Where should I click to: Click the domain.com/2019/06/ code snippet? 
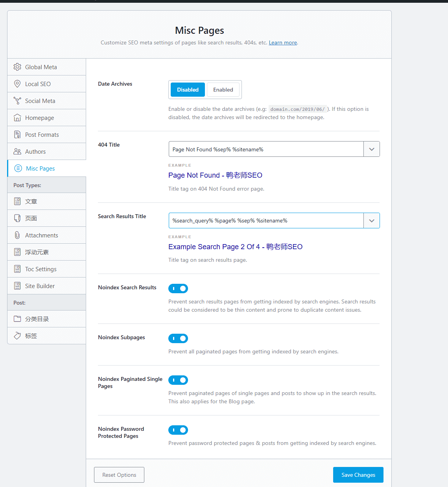pyautogui.click(x=297, y=109)
